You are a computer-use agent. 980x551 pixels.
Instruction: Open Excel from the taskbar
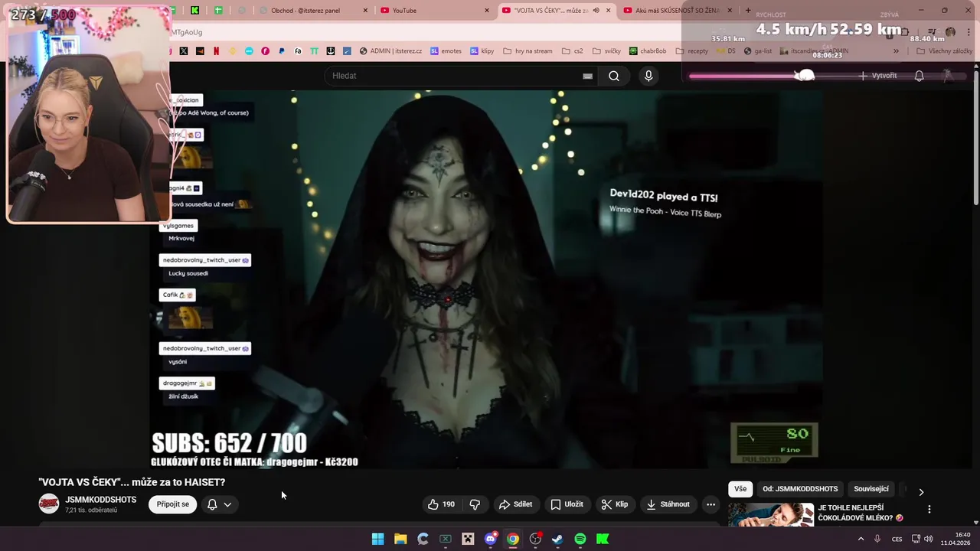(446, 539)
